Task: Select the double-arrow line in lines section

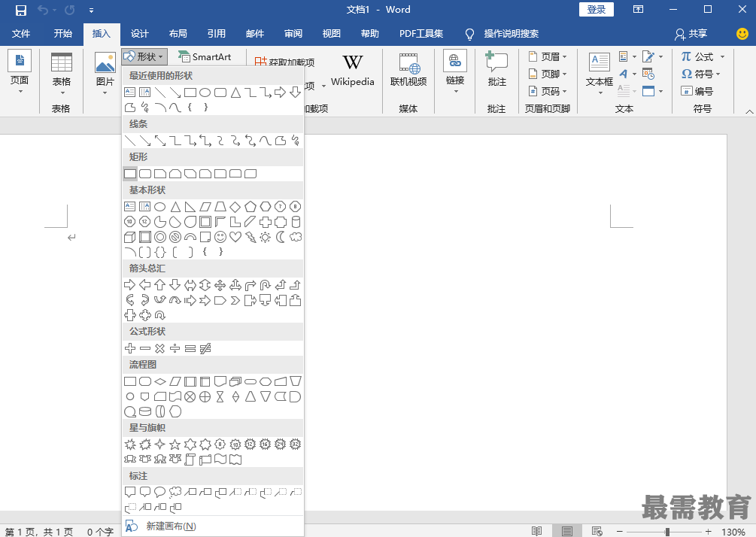Action: coord(160,141)
